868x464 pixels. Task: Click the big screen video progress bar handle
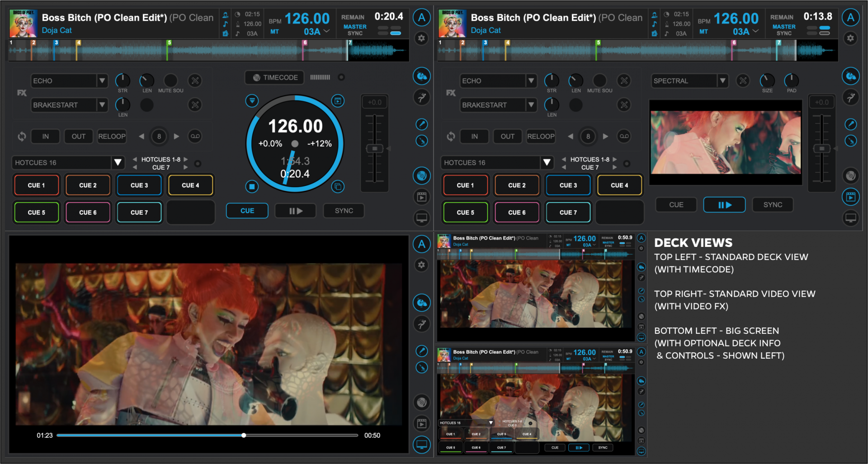tap(244, 435)
